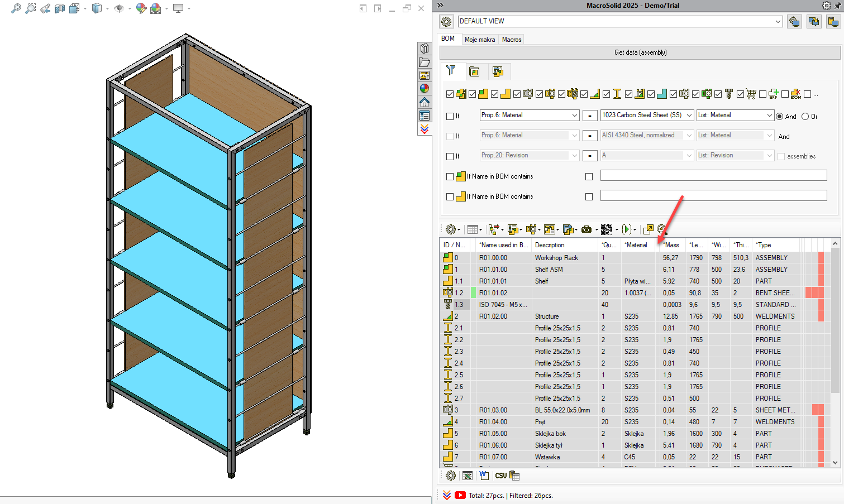Click the settings gear icon in the title bar

827,6
